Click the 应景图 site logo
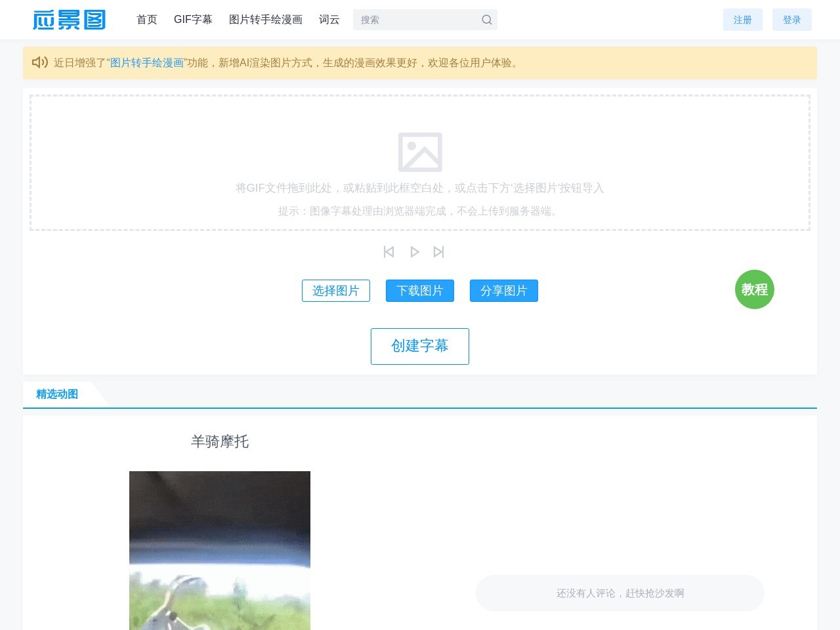840x630 pixels. coord(69,20)
